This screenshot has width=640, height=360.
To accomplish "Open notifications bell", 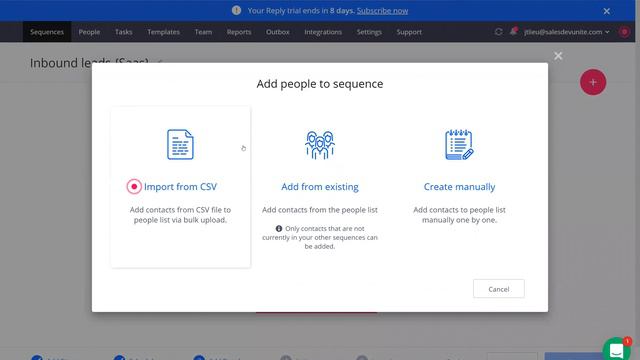I will point(513,31).
